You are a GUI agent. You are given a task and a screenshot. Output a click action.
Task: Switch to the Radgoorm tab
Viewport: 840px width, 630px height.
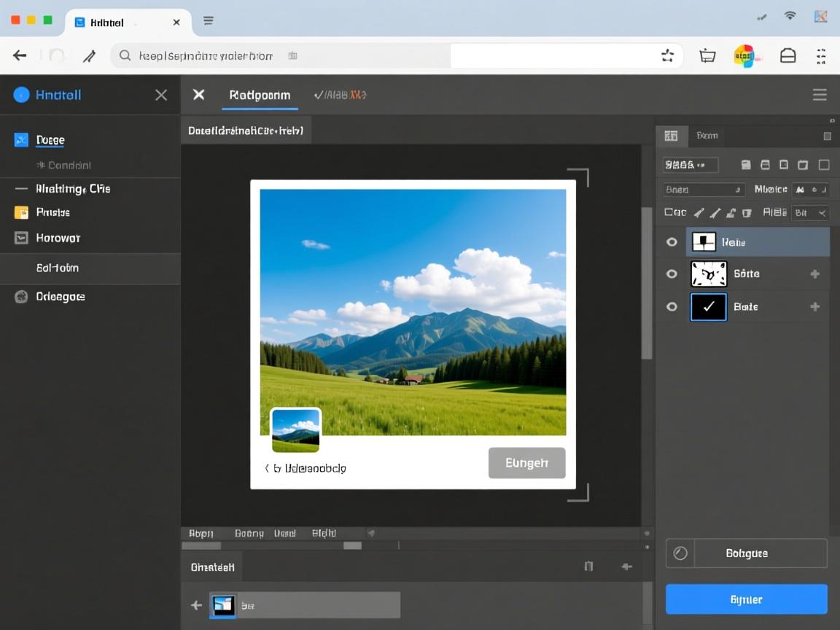pyautogui.click(x=260, y=95)
